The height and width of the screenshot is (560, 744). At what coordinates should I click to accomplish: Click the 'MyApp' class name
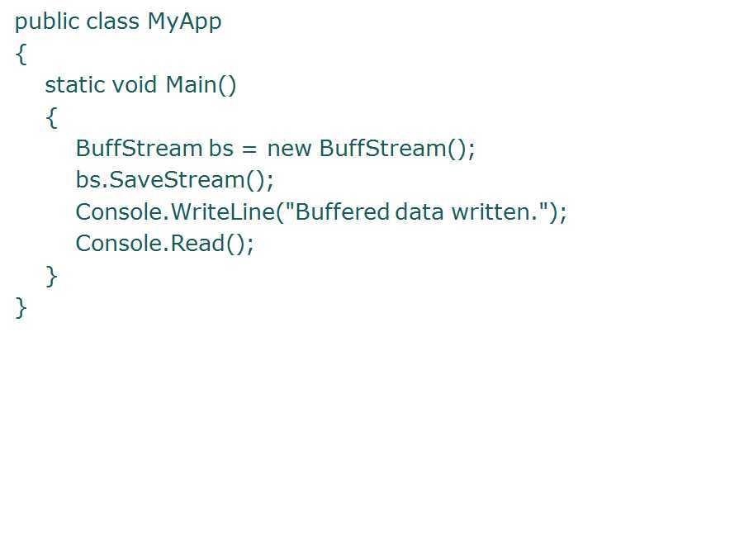(184, 21)
